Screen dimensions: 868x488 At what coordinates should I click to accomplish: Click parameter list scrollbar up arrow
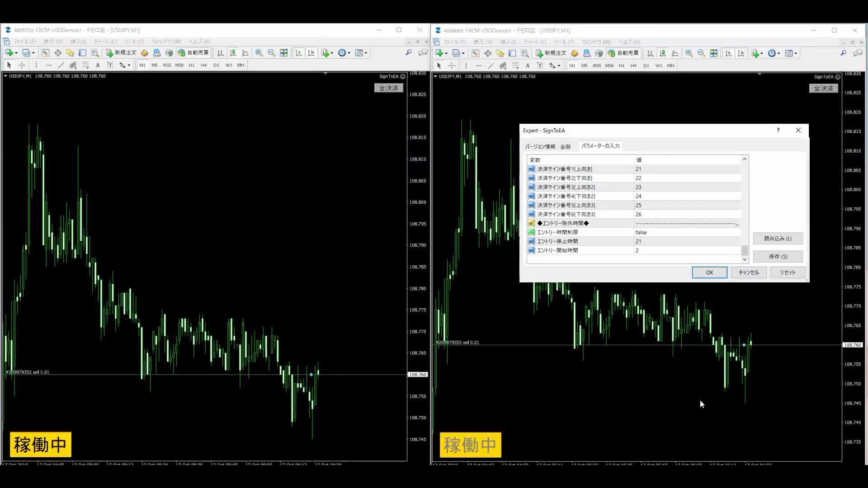pos(745,159)
